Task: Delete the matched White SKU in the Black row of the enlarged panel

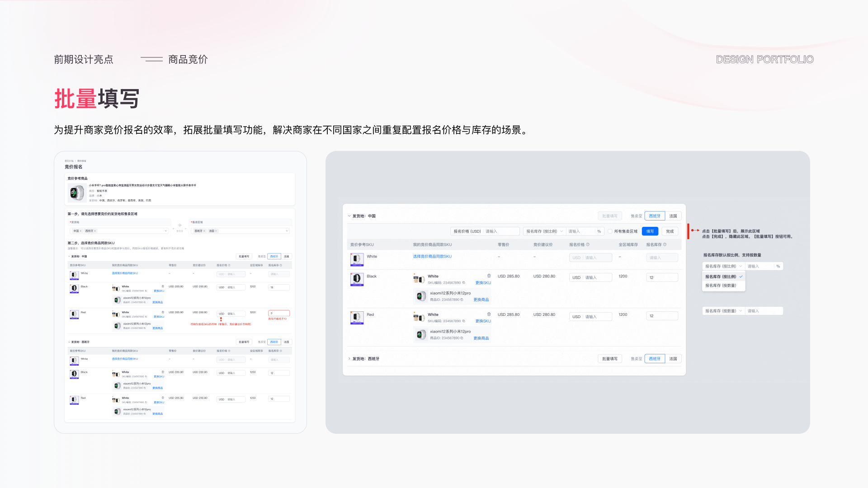Action: coord(489,276)
